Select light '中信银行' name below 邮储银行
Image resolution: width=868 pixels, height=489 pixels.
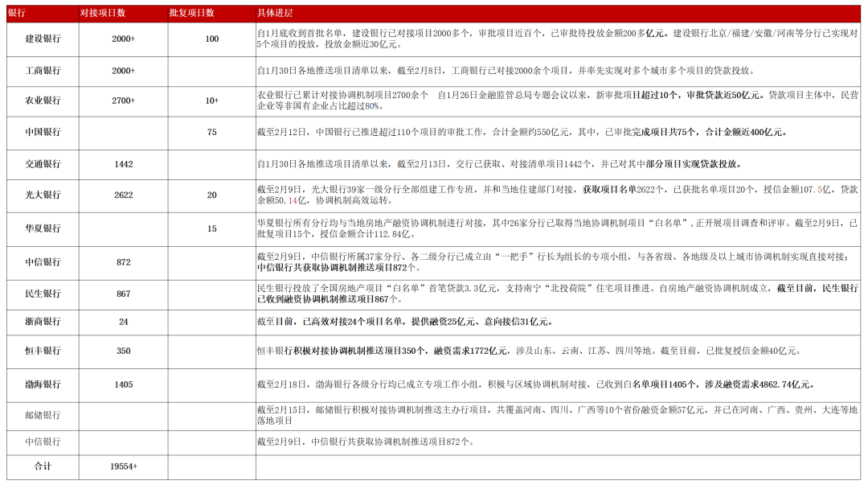(43, 442)
